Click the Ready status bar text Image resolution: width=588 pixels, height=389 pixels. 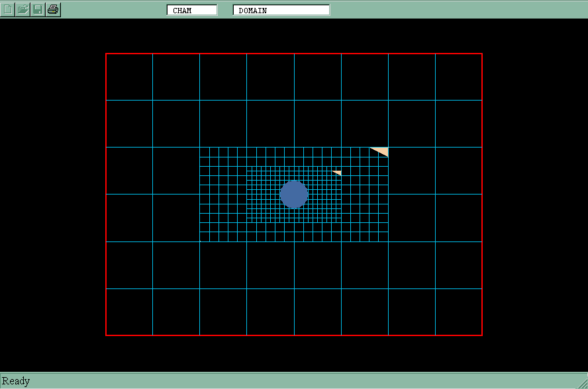click(16, 381)
